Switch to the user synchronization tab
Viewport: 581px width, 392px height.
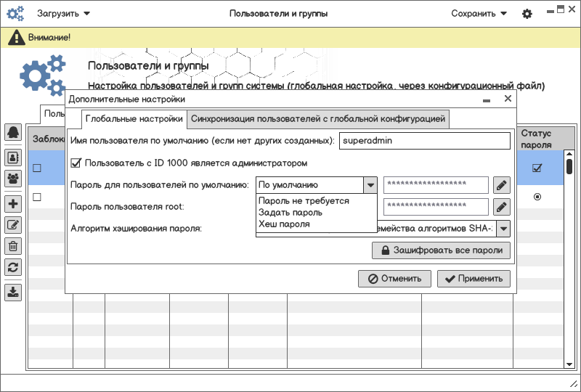(317, 118)
